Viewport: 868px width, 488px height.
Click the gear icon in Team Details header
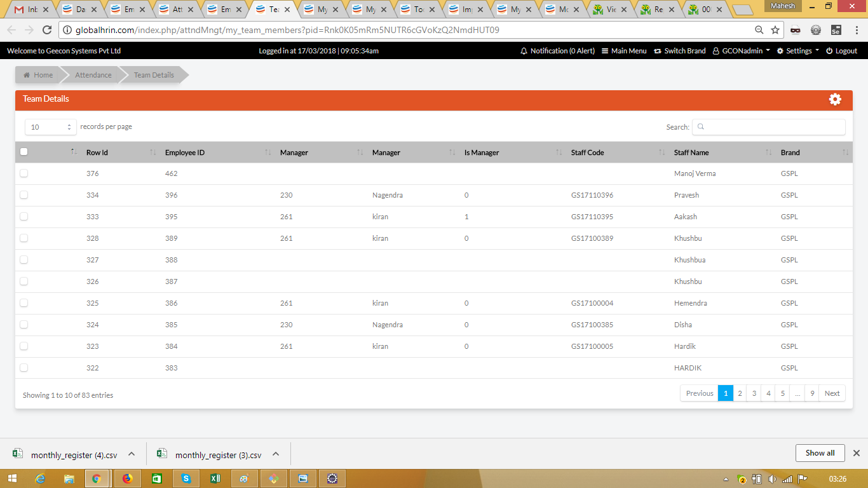[x=835, y=99]
